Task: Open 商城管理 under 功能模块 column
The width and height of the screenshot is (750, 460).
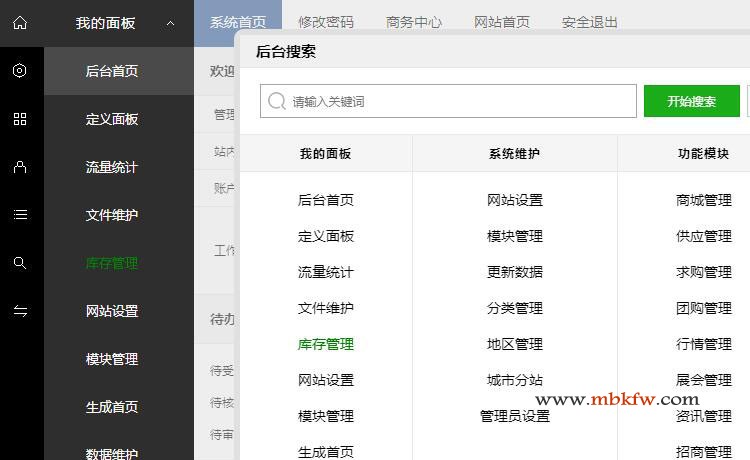Action: coord(704,200)
